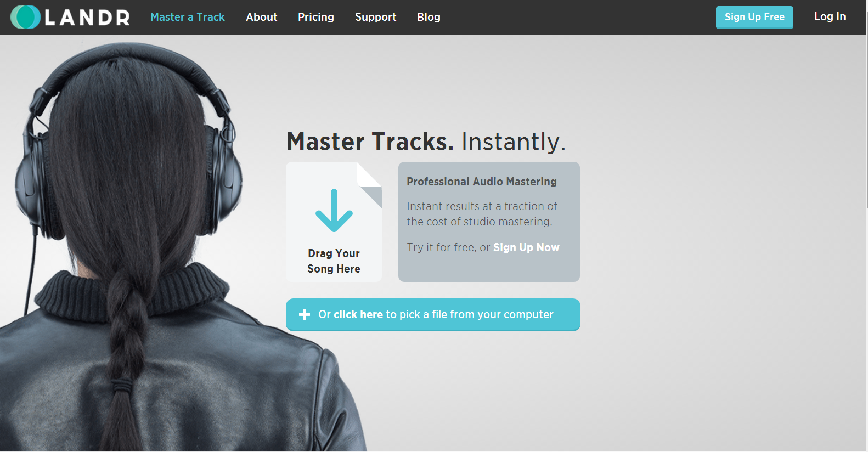Visit the Blog from the navigation bar
Image resolution: width=868 pixels, height=452 pixels.
[x=429, y=17]
